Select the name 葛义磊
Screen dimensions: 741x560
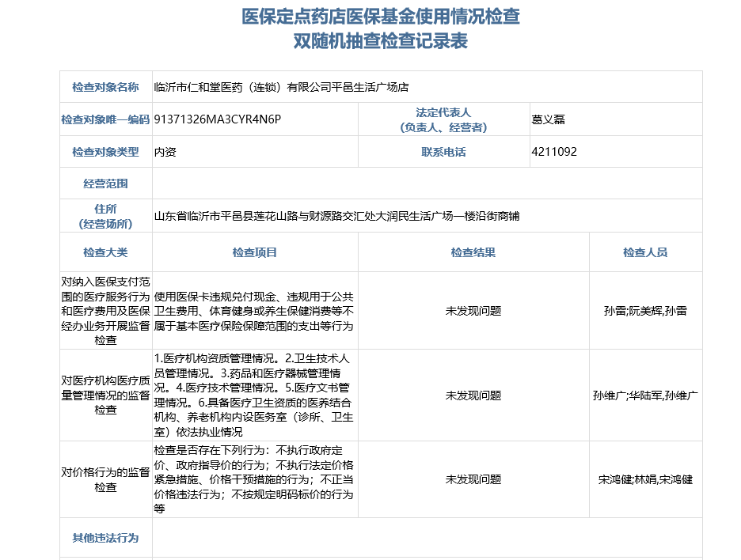tap(548, 119)
